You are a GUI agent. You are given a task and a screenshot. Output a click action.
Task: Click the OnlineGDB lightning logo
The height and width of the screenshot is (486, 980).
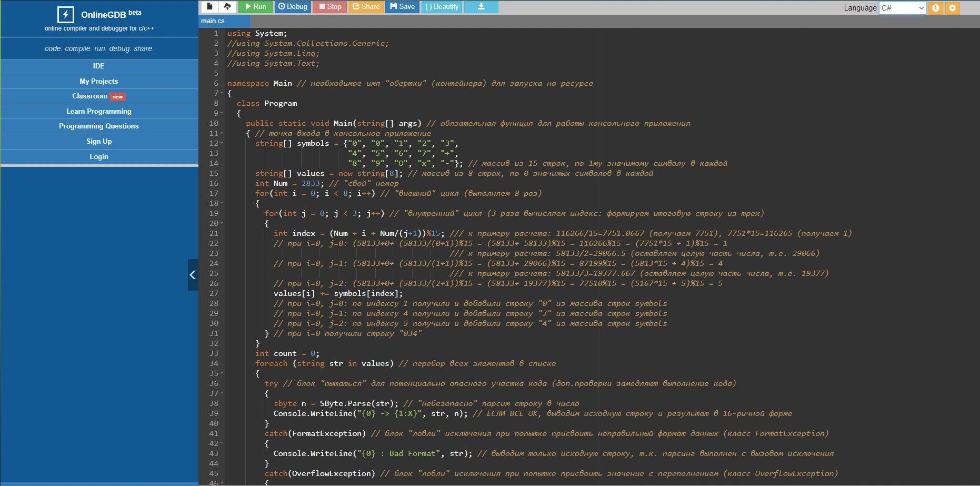(66, 15)
